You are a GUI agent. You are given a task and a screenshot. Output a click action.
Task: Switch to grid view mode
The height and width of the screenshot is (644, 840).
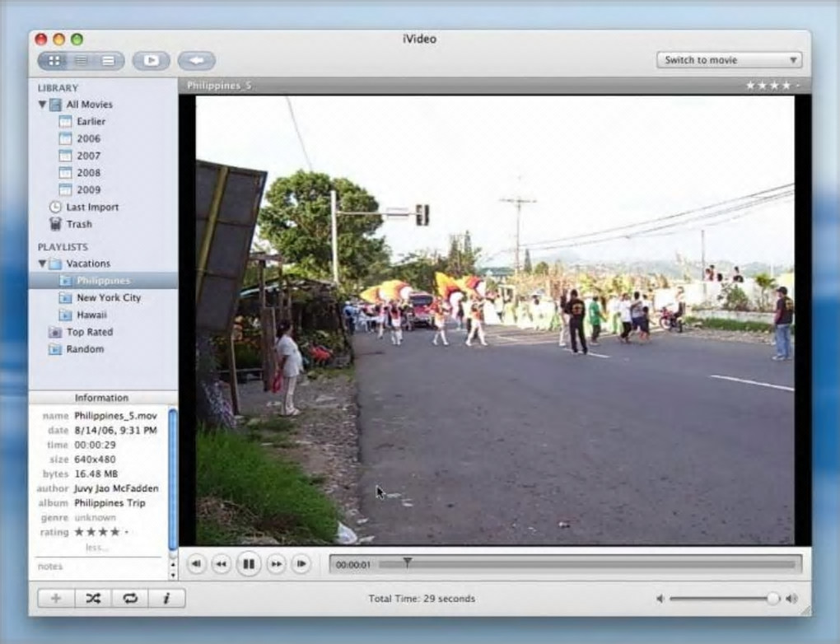54,61
